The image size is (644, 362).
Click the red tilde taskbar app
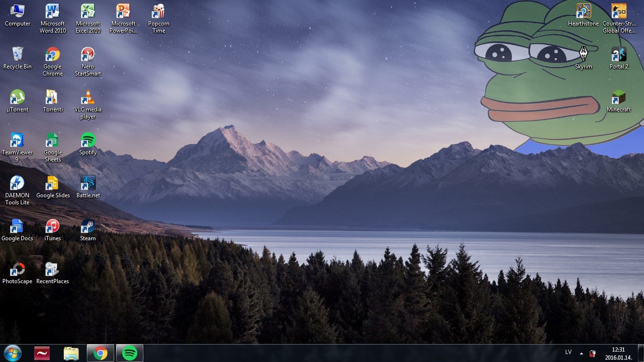pyautogui.click(x=42, y=353)
